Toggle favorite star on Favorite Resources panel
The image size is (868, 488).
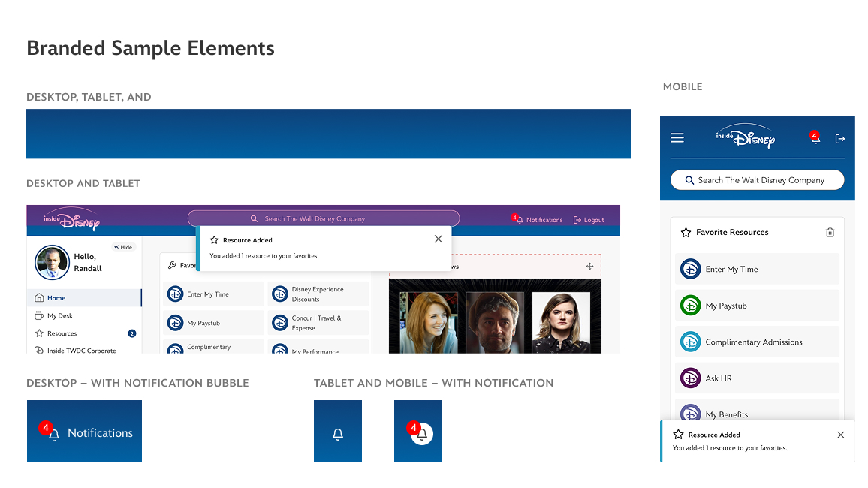coord(686,233)
